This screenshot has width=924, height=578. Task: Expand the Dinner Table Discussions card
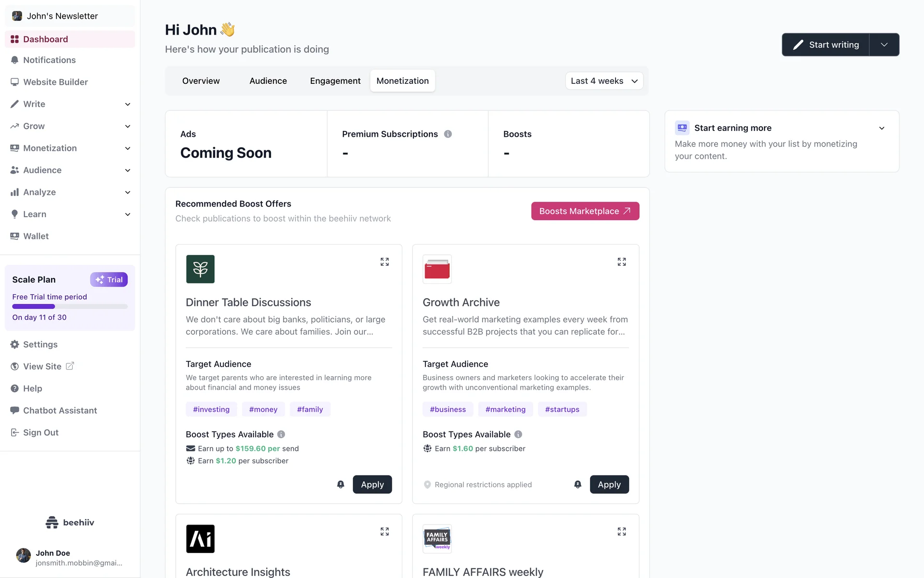coord(385,262)
